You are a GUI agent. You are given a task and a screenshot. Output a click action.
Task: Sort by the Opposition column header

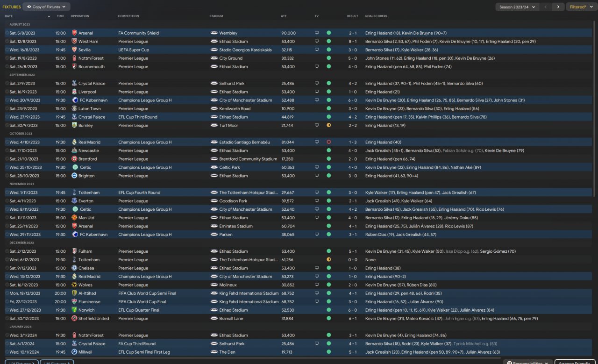coord(80,16)
